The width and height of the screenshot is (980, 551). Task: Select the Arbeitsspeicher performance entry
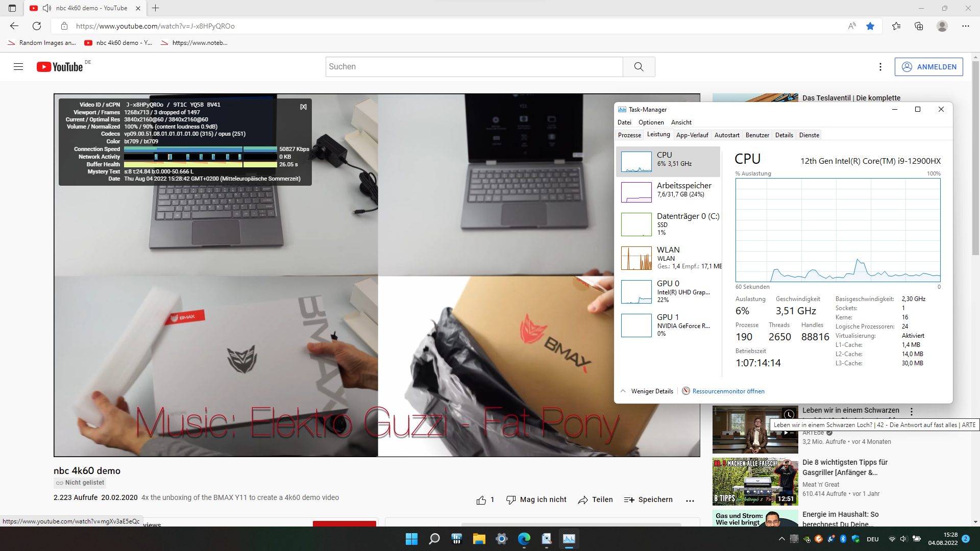pyautogui.click(x=668, y=192)
